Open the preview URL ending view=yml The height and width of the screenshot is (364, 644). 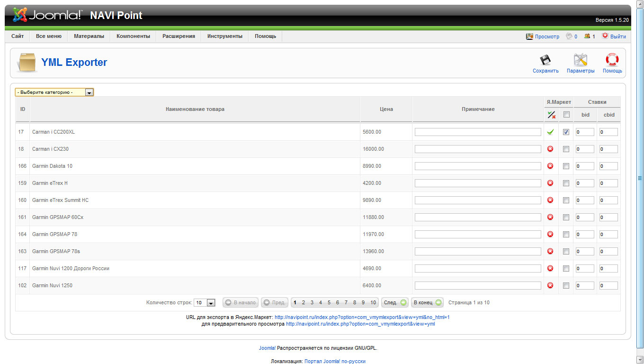360,324
